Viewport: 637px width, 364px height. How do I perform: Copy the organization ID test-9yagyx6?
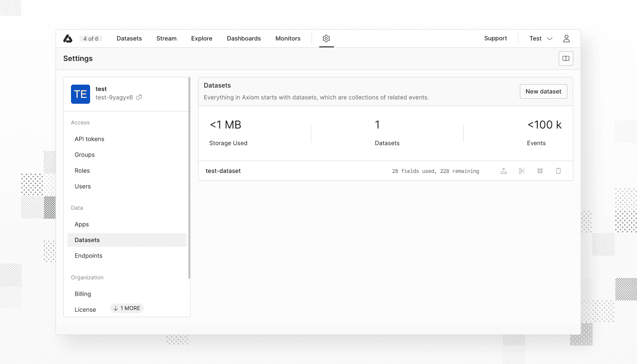[139, 97]
